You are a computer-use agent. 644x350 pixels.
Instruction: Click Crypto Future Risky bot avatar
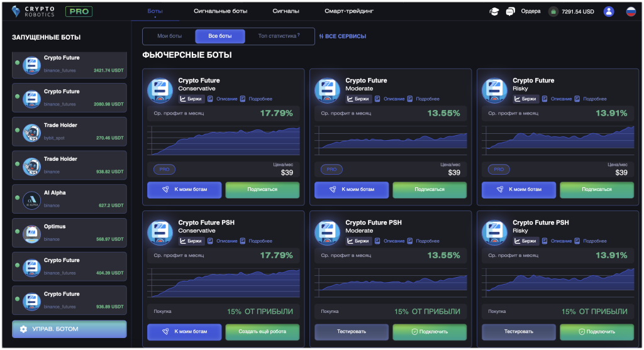[x=494, y=90]
